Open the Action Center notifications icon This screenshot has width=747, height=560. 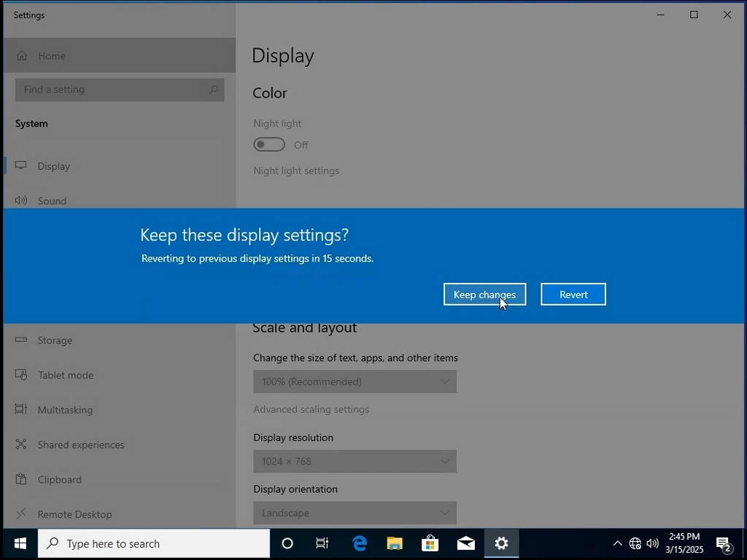(x=723, y=543)
